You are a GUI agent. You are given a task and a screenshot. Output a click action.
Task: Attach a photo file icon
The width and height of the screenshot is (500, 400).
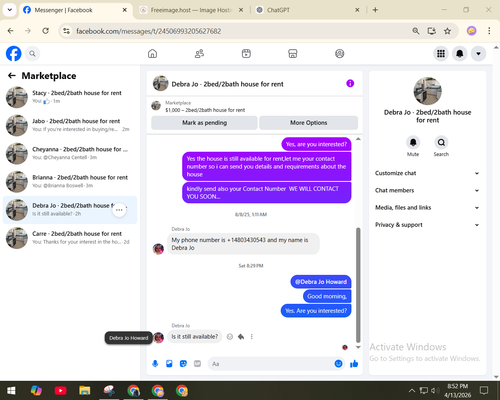(x=169, y=364)
